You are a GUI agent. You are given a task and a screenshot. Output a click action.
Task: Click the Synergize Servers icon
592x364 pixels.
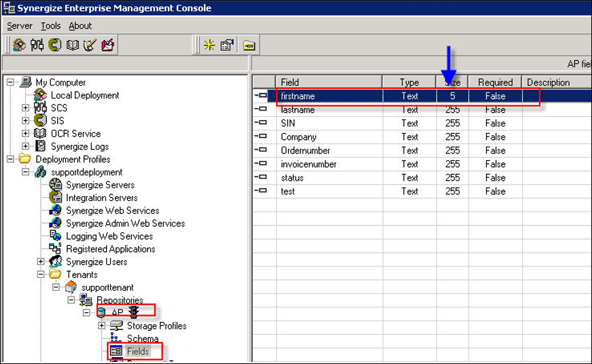(56, 185)
